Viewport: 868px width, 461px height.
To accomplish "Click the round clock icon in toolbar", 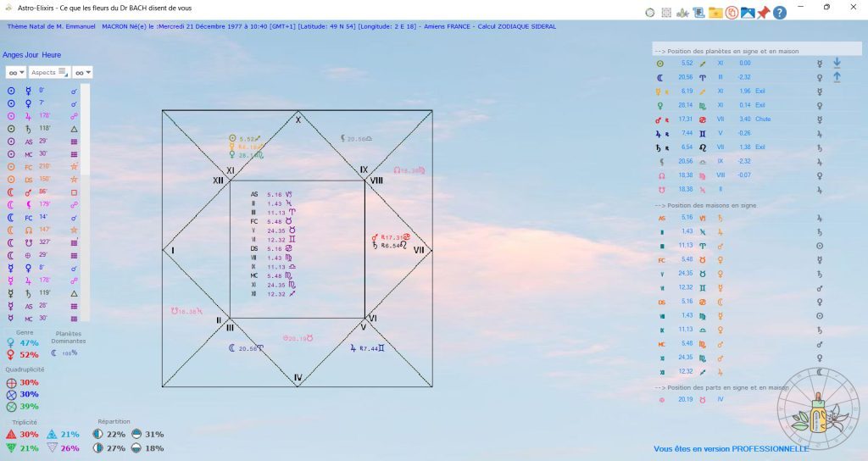I will [x=650, y=13].
